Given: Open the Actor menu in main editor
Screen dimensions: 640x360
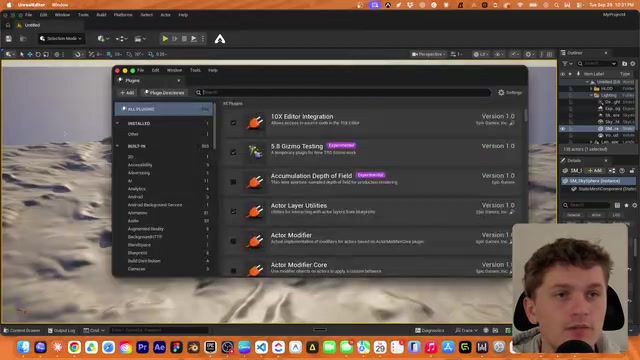Looking at the screenshot, I should click(165, 15).
